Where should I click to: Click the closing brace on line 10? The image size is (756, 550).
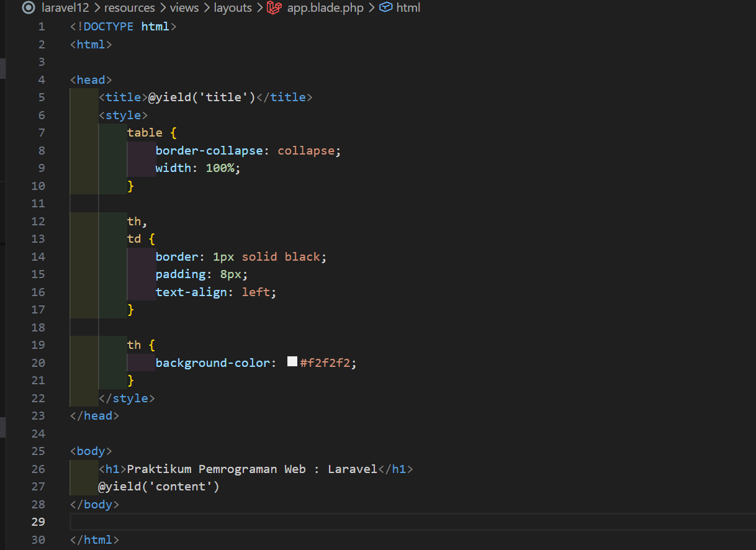[x=130, y=186]
